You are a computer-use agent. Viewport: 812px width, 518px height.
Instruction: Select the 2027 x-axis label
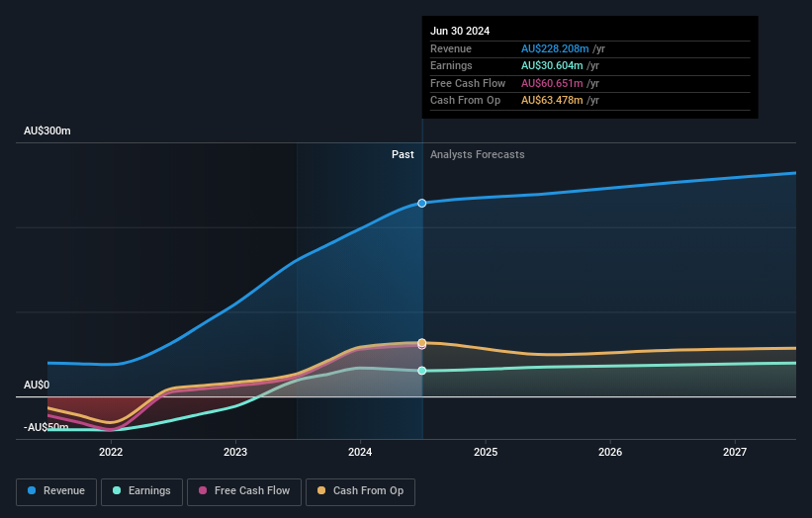click(734, 452)
